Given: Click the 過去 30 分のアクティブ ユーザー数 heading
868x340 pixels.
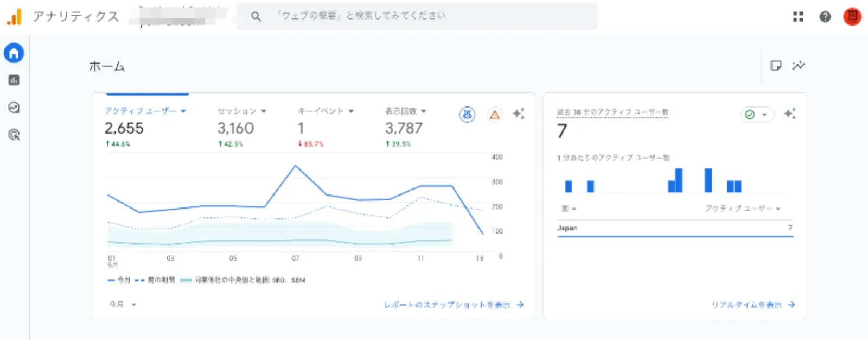Looking at the screenshot, I should pyautogui.click(x=612, y=112).
